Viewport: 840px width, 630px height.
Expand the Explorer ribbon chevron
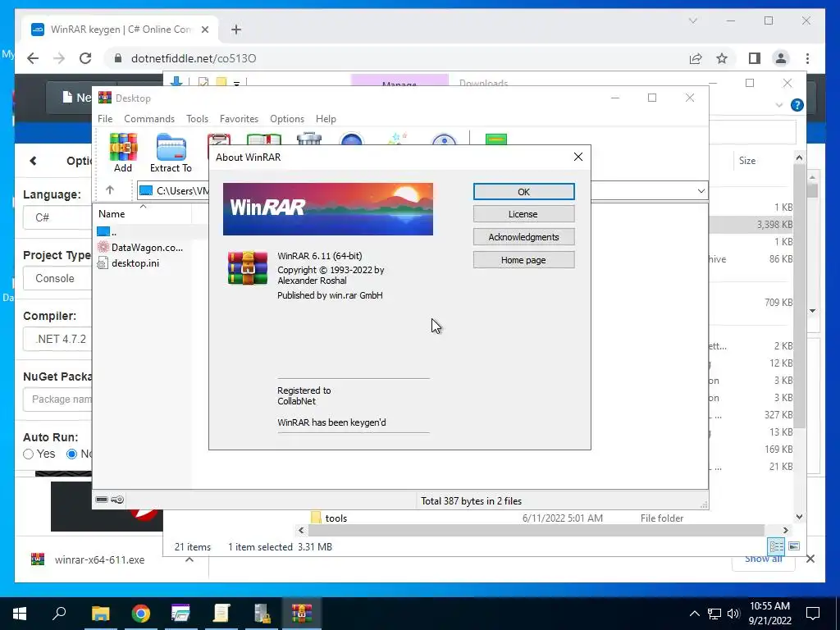point(779,105)
